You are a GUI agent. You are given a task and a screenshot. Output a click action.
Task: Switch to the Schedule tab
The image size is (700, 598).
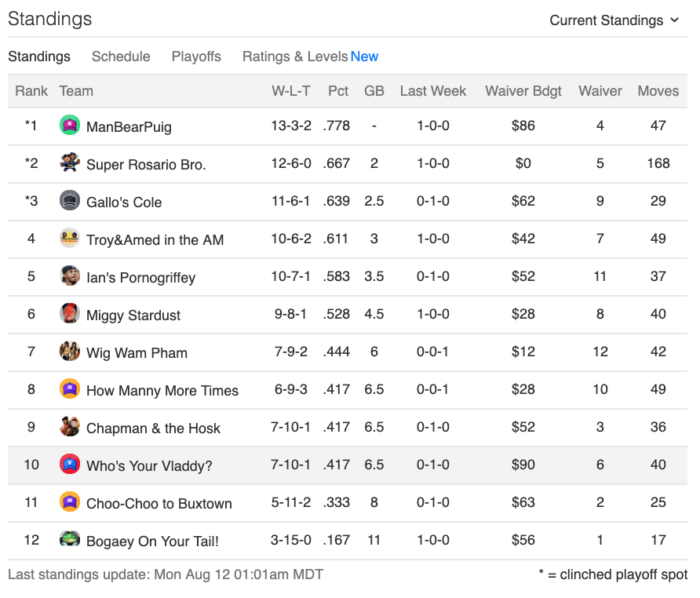coord(121,57)
